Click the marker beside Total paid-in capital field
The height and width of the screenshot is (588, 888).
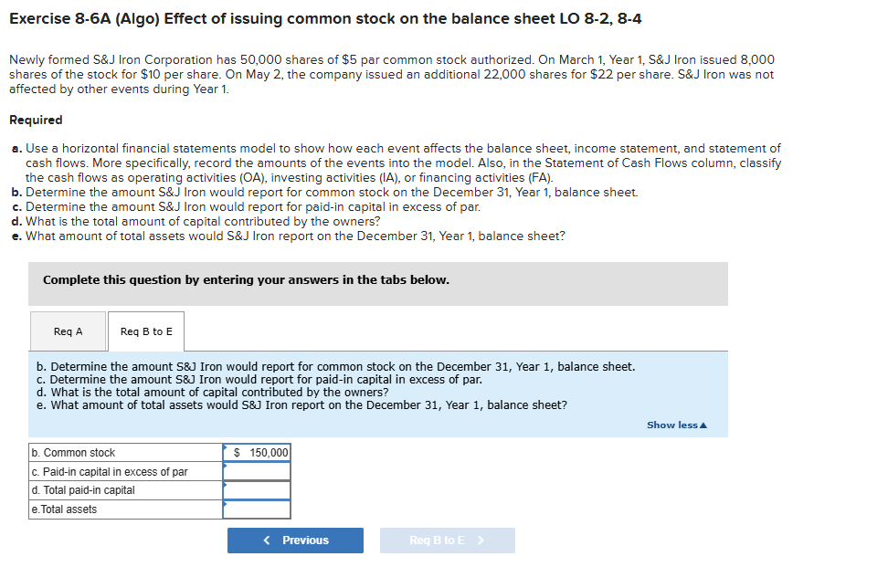(224, 485)
